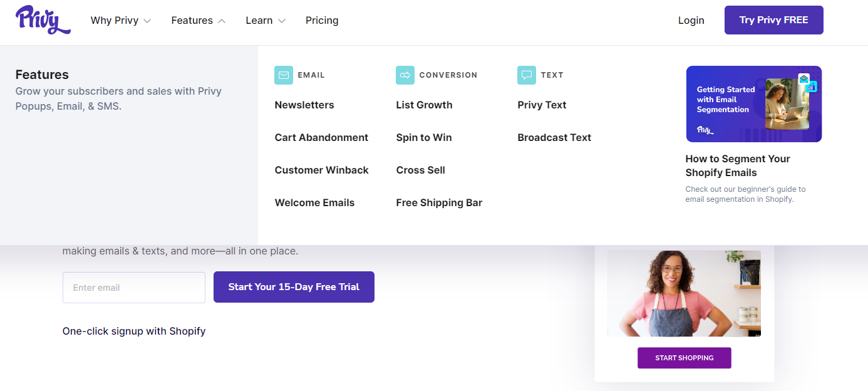The height and width of the screenshot is (391, 868).
Task: Read How to Segment Your Shopify Emails
Action: click(x=738, y=165)
